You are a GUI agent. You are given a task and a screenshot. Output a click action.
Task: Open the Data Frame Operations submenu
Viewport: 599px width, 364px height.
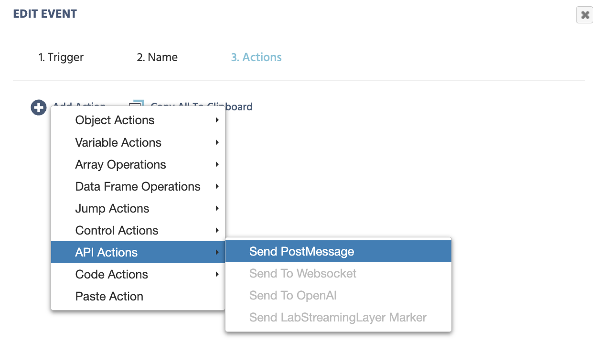click(x=138, y=186)
